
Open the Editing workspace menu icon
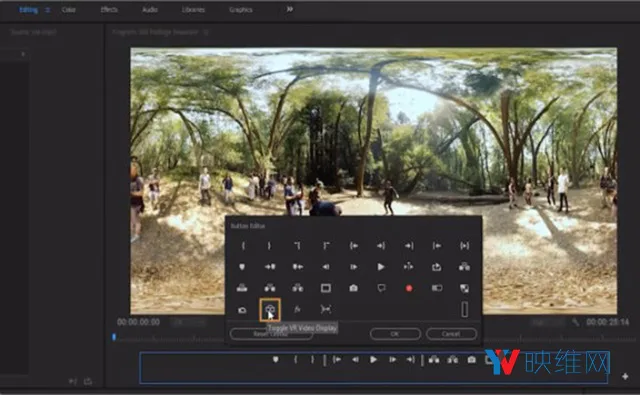pos(47,10)
